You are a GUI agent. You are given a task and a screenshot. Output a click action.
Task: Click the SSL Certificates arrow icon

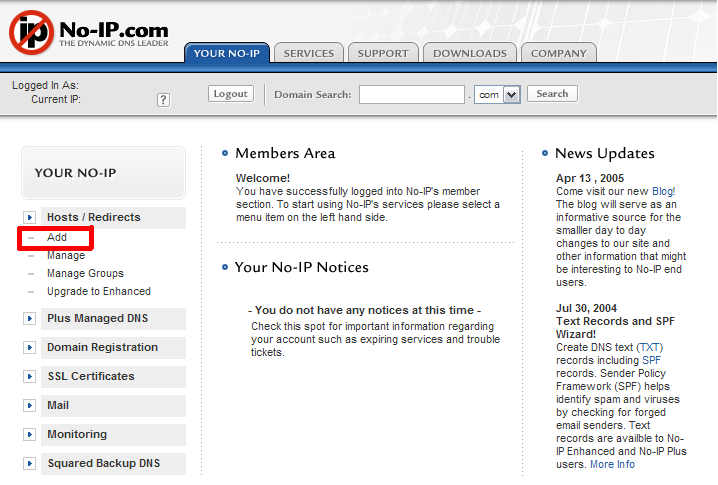[30, 377]
